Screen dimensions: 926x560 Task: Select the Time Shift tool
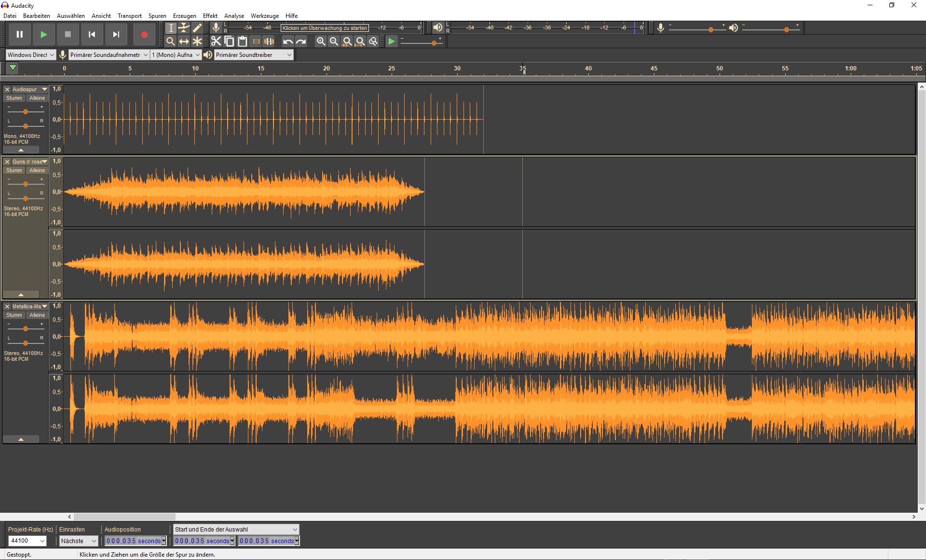pyautogui.click(x=184, y=41)
